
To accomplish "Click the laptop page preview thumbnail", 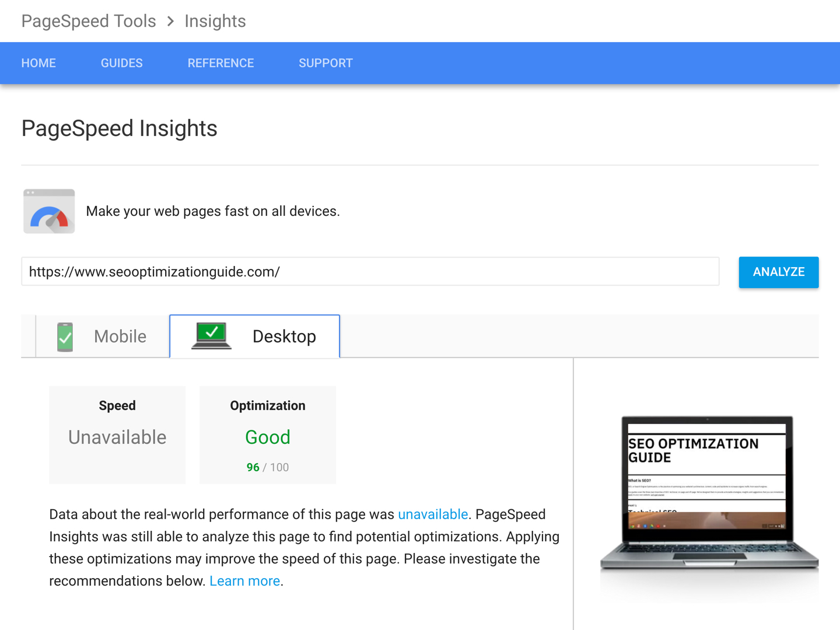I will click(709, 493).
